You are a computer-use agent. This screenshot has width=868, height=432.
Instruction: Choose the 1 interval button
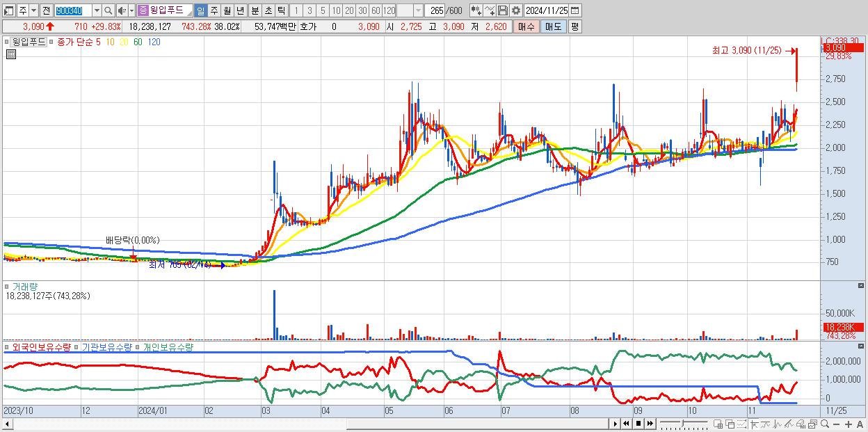[x=297, y=10]
